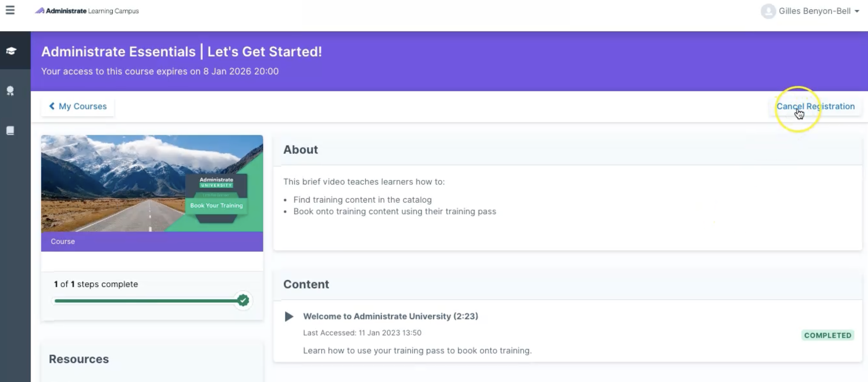The image size is (868, 382).
Task: Click the back chevron beside My Courses
Action: [x=52, y=106]
